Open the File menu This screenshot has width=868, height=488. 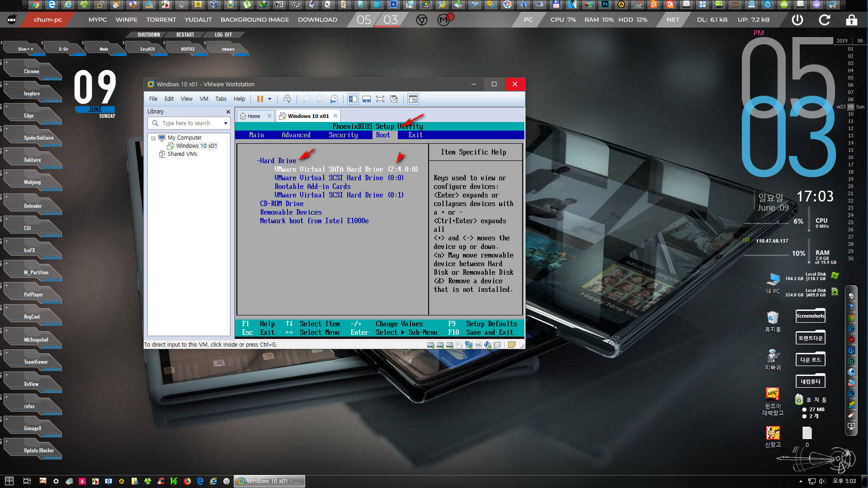[x=153, y=99]
